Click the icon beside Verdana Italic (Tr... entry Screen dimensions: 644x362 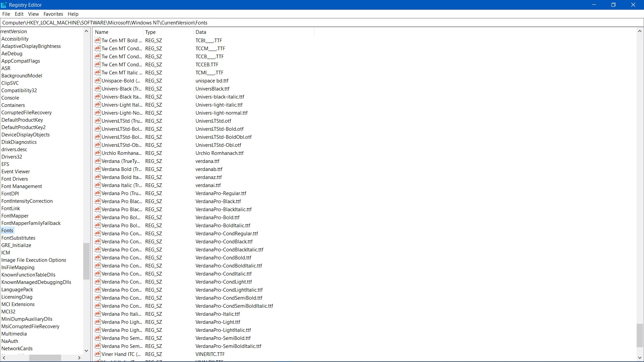[98, 185]
